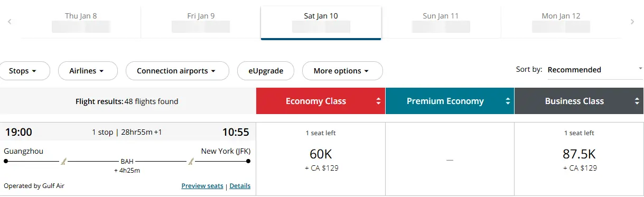Open the flight Details link

click(240, 186)
